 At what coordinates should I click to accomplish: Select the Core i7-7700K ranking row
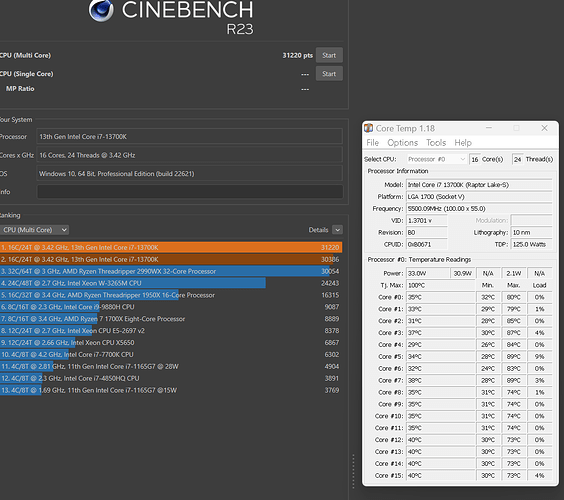click(x=171, y=354)
